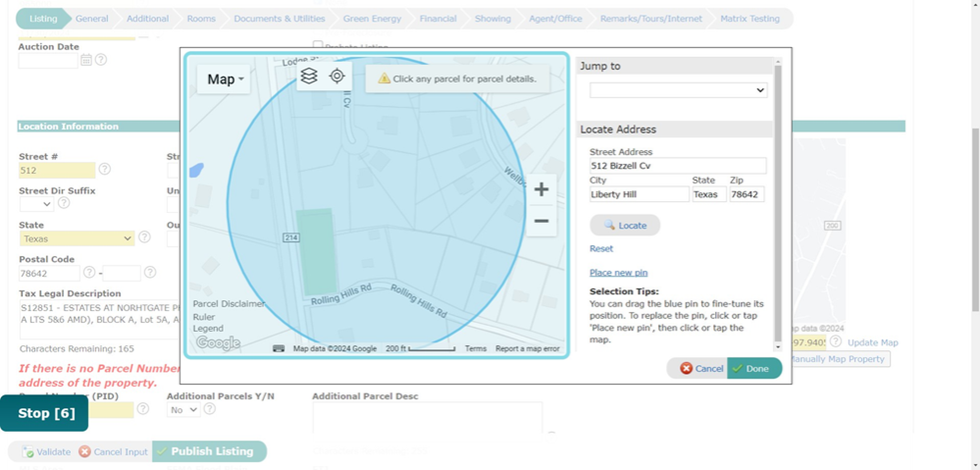Image resolution: width=980 pixels, height=470 pixels.
Task: Open help icon beside Parcel Number field
Action: point(143,408)
